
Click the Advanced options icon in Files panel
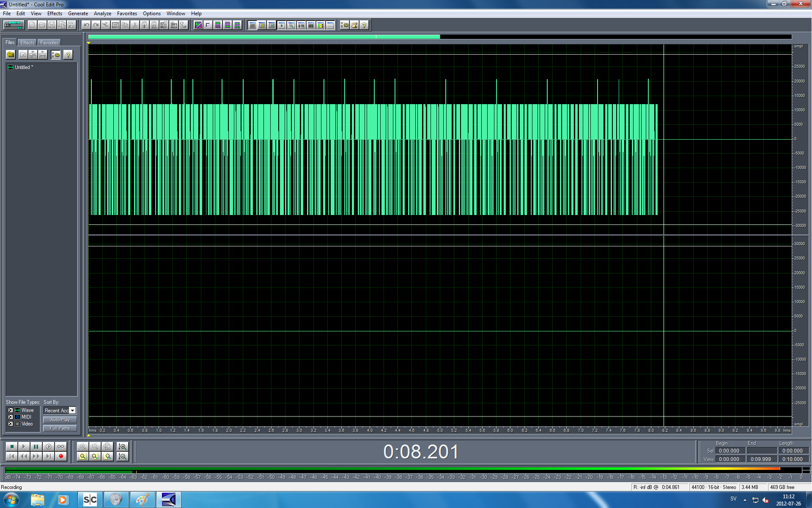(x=55, y=55)
